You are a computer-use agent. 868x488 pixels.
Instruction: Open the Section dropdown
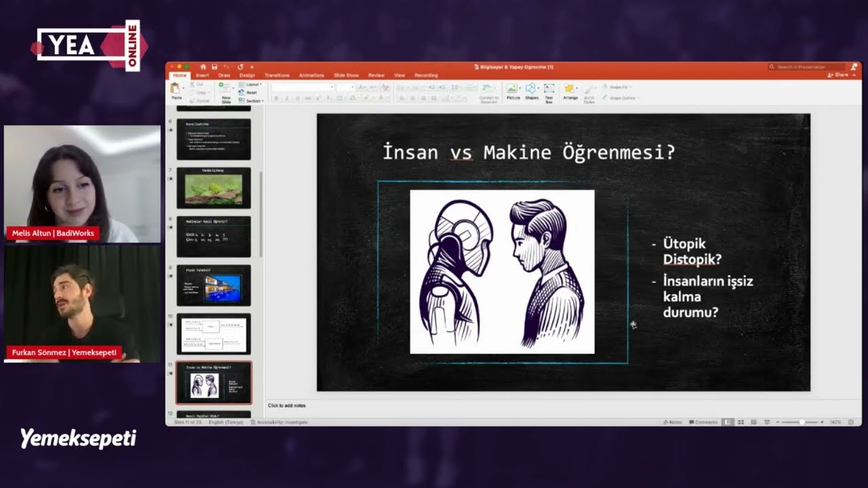pyautogui.click(x=252, y=100)
